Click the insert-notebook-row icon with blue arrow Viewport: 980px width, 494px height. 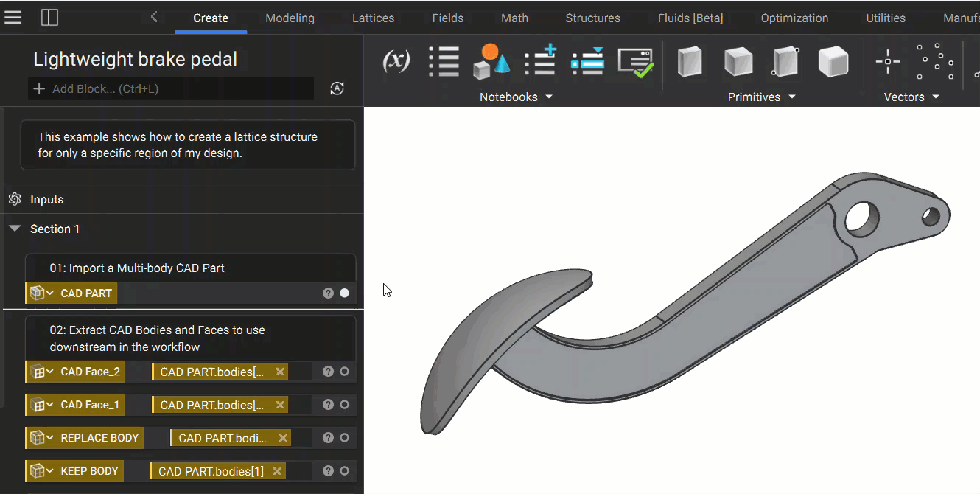click(587, 62)
